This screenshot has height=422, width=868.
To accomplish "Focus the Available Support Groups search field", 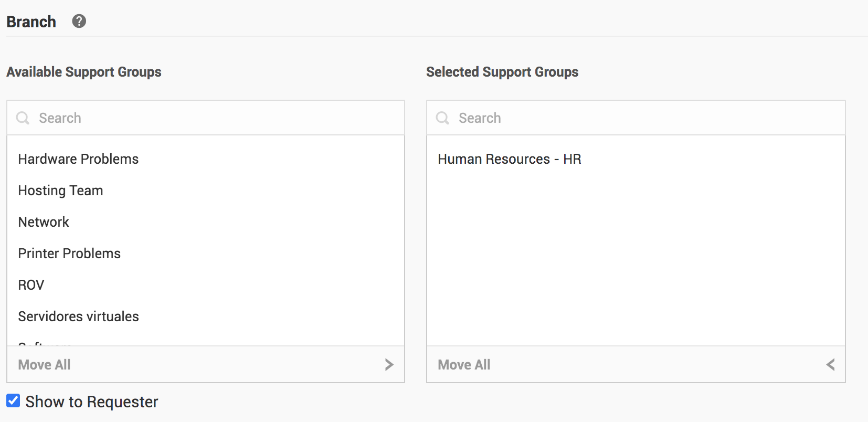I will point(215,118).
